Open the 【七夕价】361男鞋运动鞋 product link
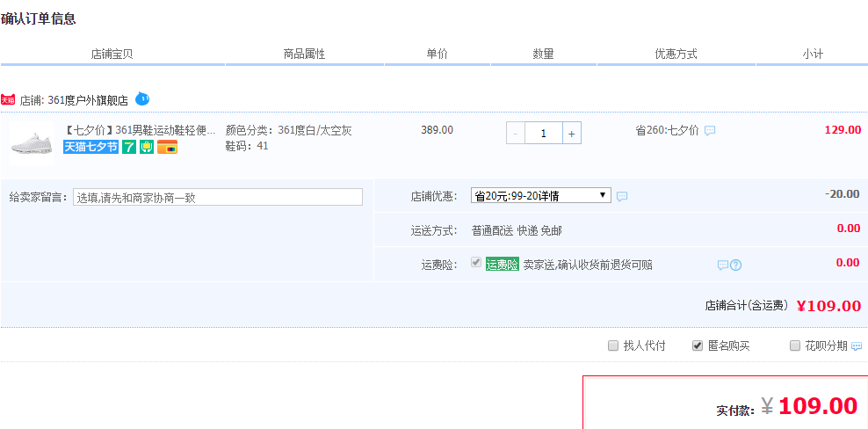This screenshot has width=868, height=429. click(140, 130)
